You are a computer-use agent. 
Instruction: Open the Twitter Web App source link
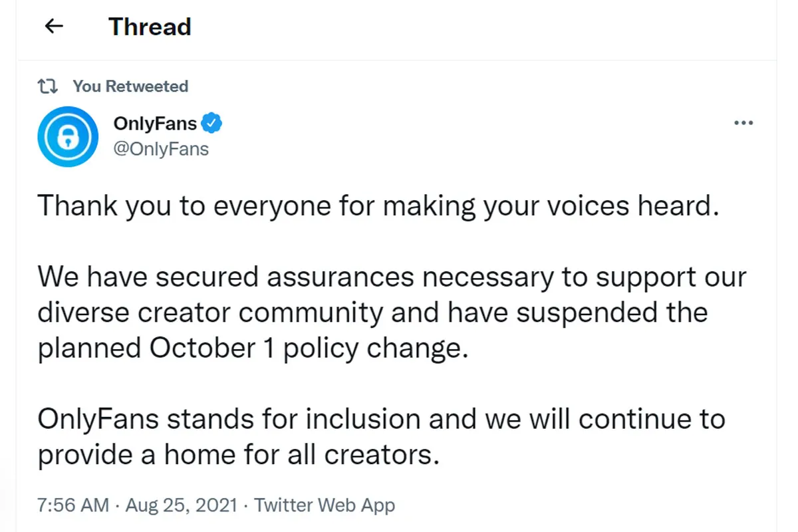325,505
